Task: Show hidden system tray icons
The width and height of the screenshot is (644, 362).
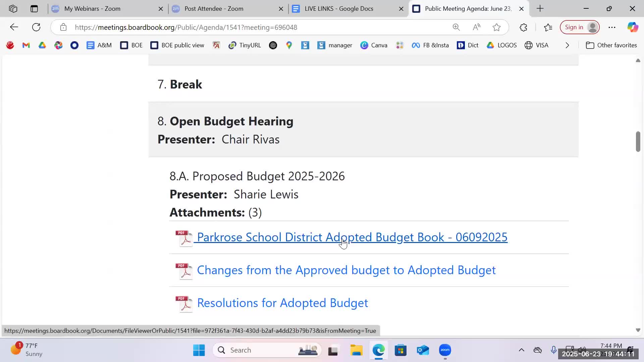Action: click(x=521, y=350)
